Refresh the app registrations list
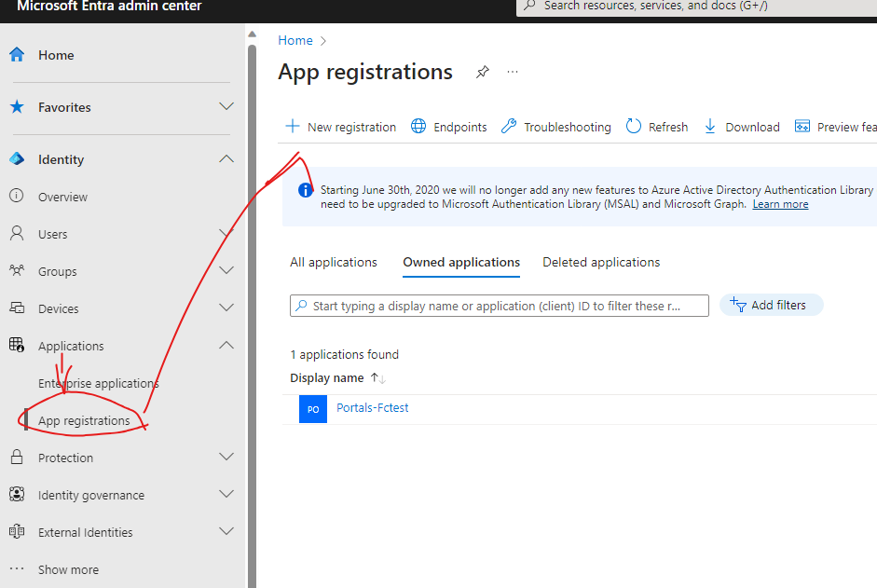The height and width of the screenshot is (588, 877). [657, 126]
